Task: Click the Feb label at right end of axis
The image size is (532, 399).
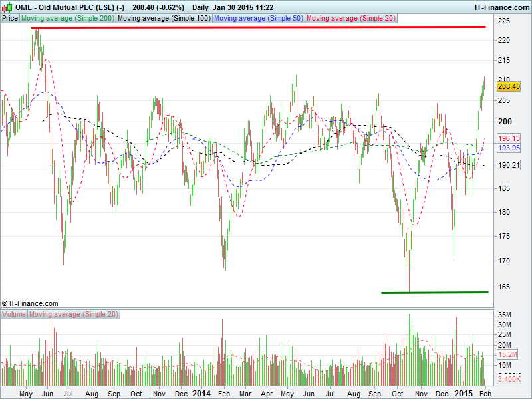Action: tap(485, 394)
